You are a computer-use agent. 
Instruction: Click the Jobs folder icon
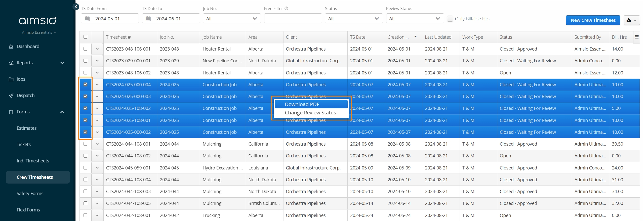tap(11, 79)
